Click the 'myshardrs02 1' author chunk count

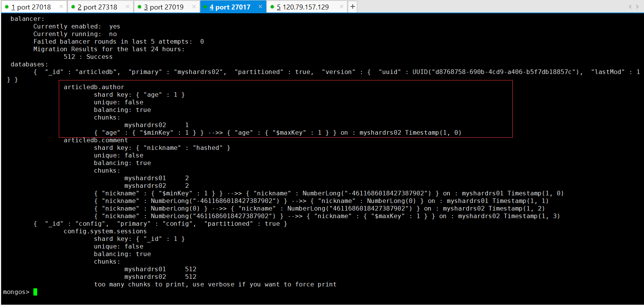tap(156, 125)
